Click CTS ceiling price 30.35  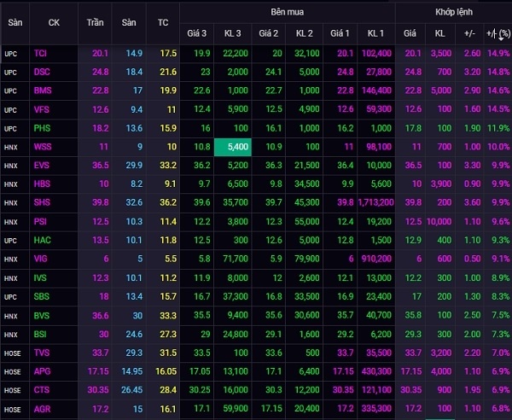click(x=98, y=390)
